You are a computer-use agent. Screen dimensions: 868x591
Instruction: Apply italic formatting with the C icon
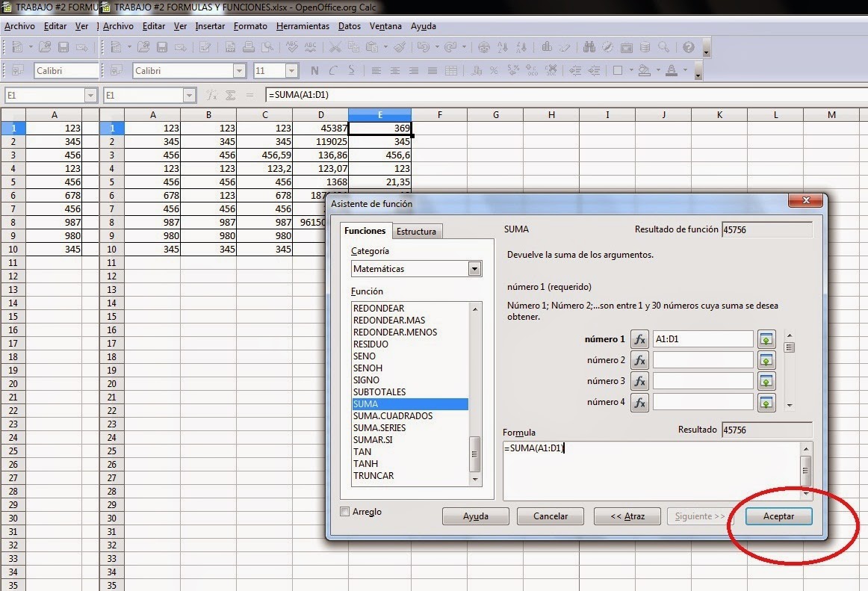pos(332,70)
